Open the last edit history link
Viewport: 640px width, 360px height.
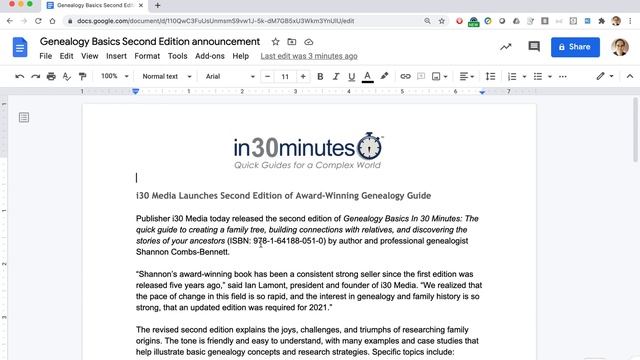tap(309, 56)
